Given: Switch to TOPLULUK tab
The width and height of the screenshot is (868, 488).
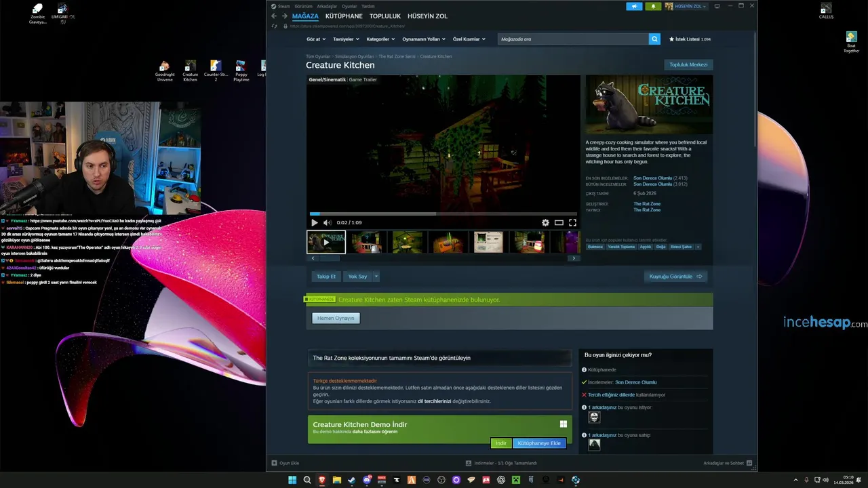Looking at the screenshot, I should click(385, 16).
